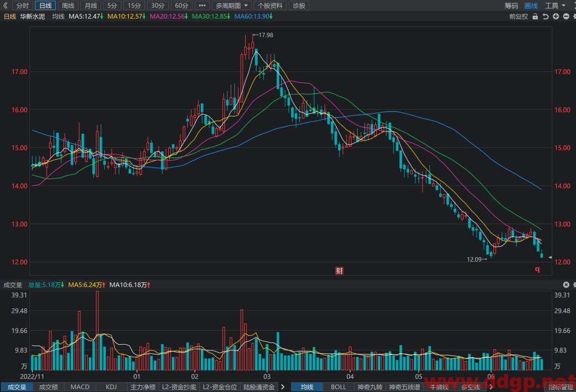Click the 均线 indicator label
Screen dimensions: 576x392
click(x=58, y=16)
